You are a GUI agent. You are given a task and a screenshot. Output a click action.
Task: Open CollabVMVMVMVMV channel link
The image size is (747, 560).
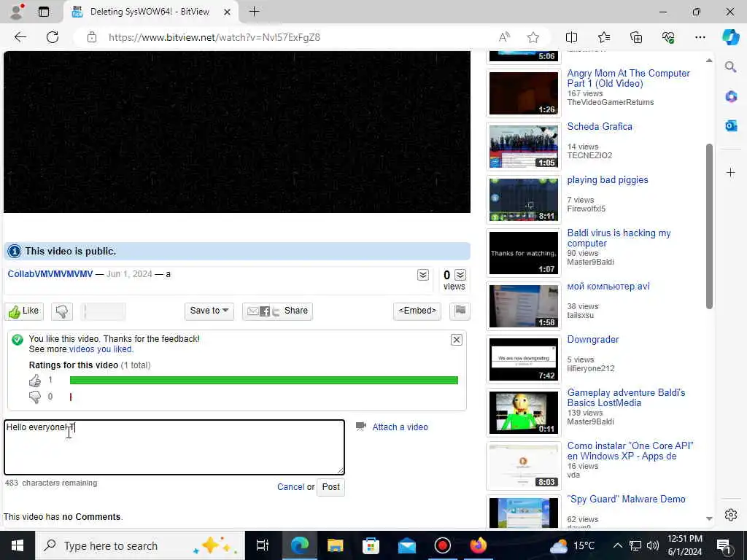click(50, 274)
